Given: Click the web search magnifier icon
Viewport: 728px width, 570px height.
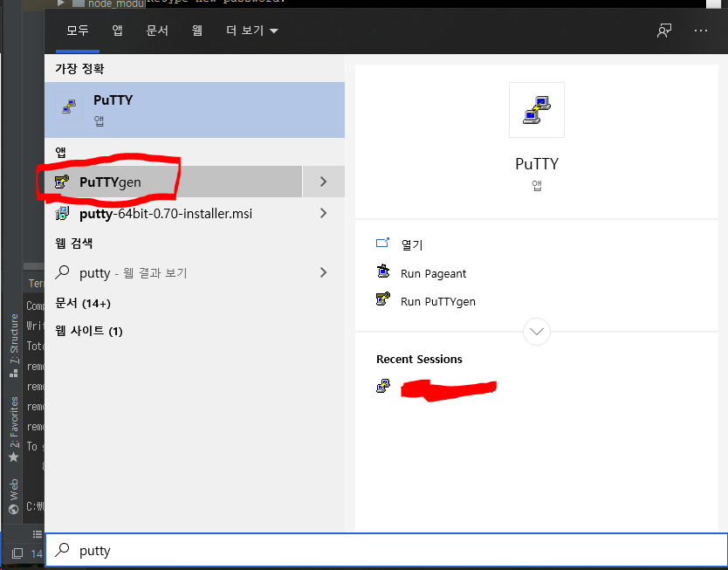Looking at the screenshot, I should click(62, 272).
